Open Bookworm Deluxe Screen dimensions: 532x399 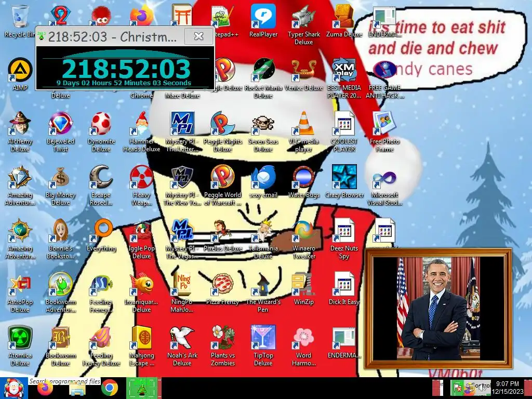point(60,347)
